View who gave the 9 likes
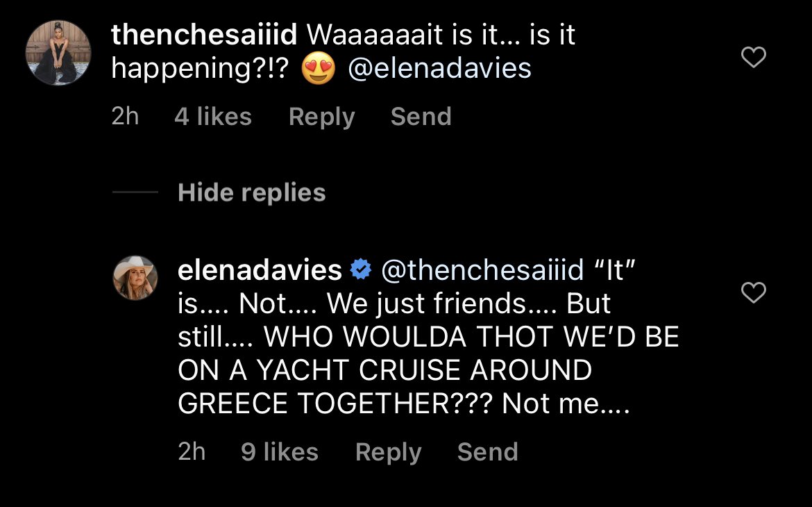 click(280, 451)
